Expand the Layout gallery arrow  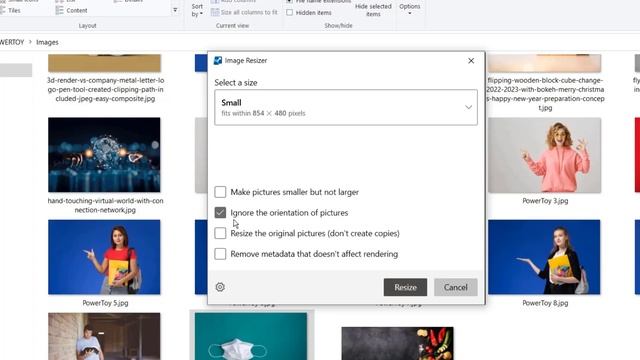coord(175,10)
